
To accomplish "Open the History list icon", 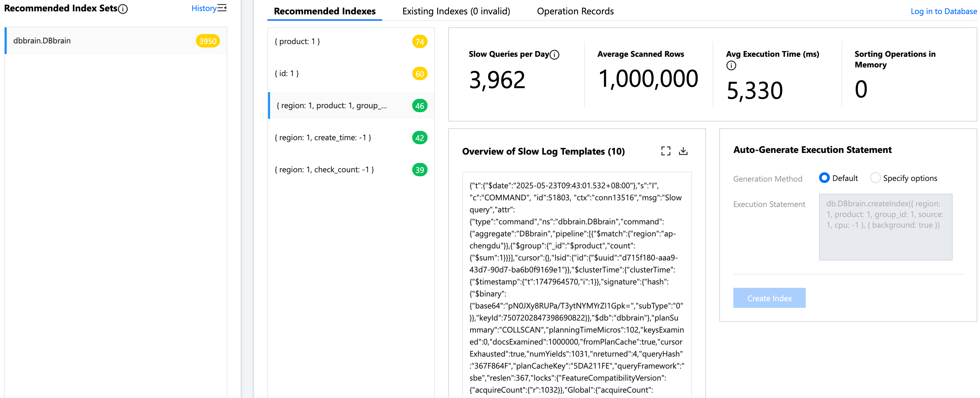I will point(222,8).
